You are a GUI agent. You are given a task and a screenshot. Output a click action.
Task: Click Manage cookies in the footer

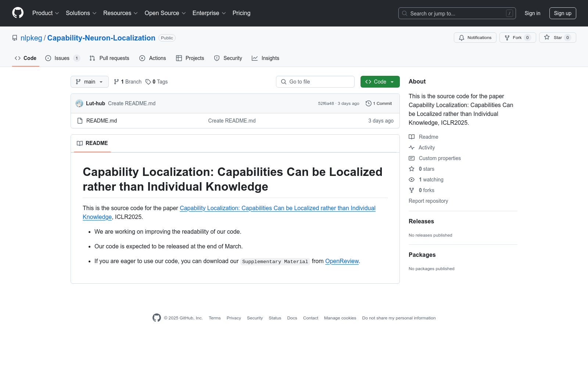pyautogui.click(x=340, y=318)
